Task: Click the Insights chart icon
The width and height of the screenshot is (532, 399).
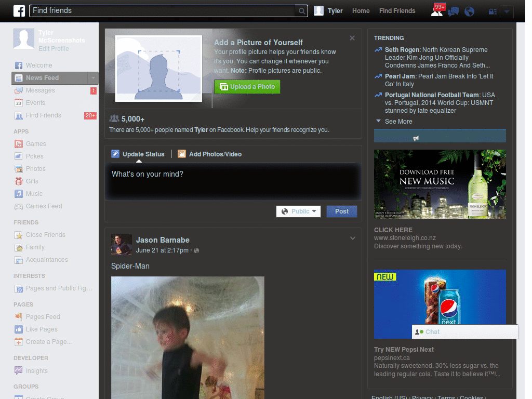Action: (x=19, y=370)
